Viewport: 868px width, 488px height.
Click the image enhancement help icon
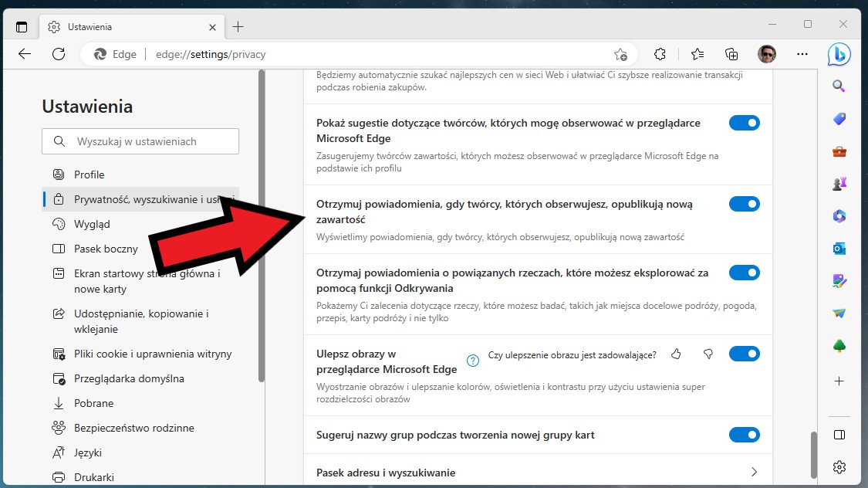point(473,361)
